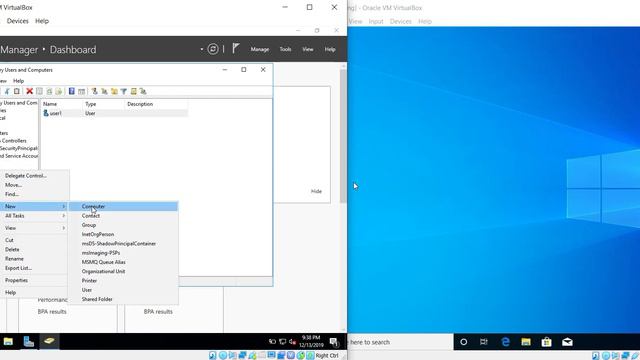Open Server Manager Manage menu
Screen dimensions: 640x360
point(260,49)
